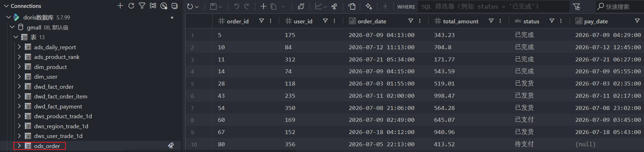Screen dimensions: 644x152
Task: Open the order_date column options menu
Action: (420, 21)
